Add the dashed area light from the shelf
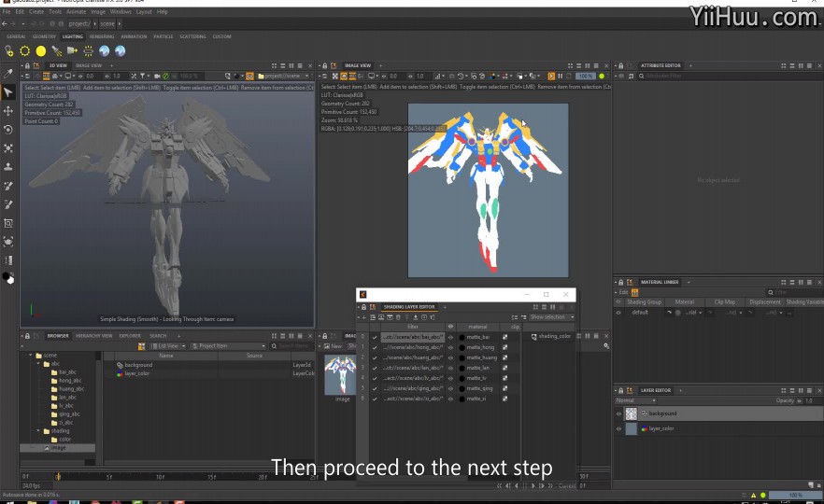This screenshot has width=824, height=504. coord(88,51)
